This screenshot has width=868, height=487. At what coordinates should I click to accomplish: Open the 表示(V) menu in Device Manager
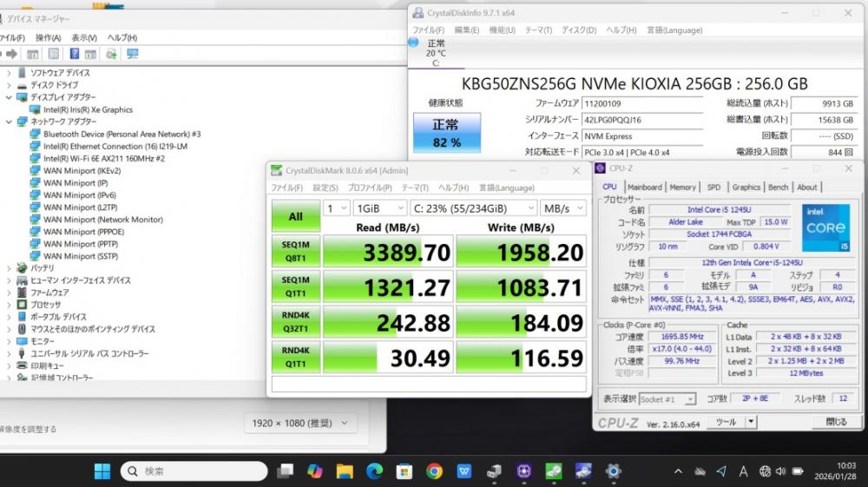pos(84,37)
